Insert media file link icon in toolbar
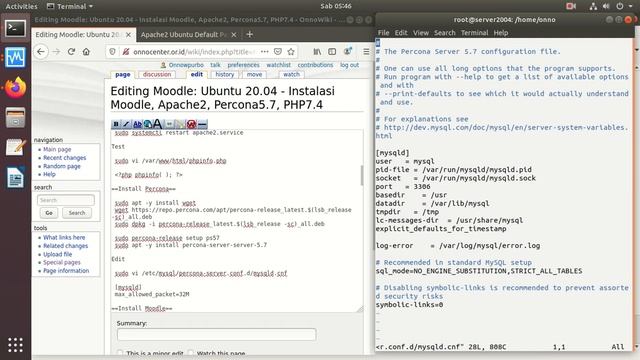The height and width of the screenshot is (360, 640). (x=180, y=124)
